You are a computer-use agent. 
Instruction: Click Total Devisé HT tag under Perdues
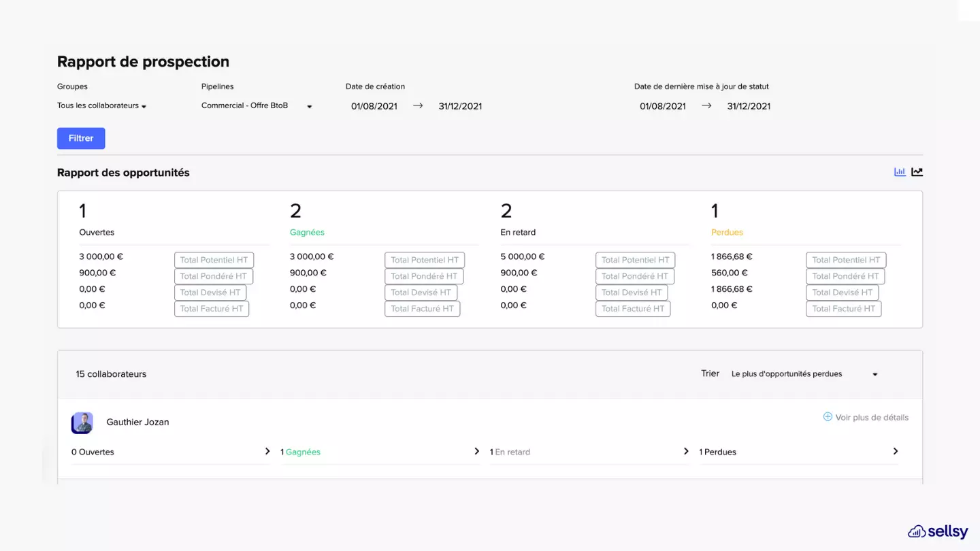[842, 293]
